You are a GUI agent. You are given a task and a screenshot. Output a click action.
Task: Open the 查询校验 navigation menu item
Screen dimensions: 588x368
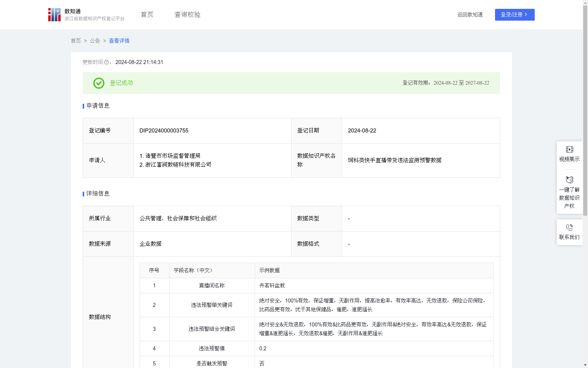[x=187, y=15]
